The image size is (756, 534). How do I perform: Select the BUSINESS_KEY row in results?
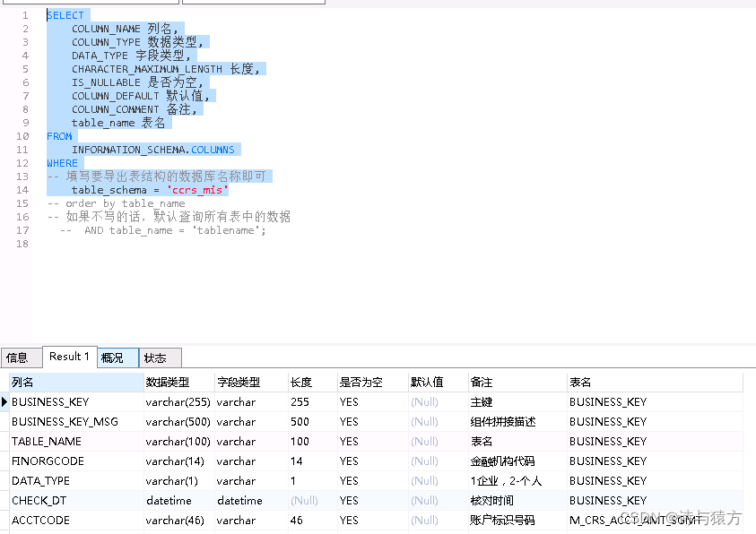coord(54,401)
